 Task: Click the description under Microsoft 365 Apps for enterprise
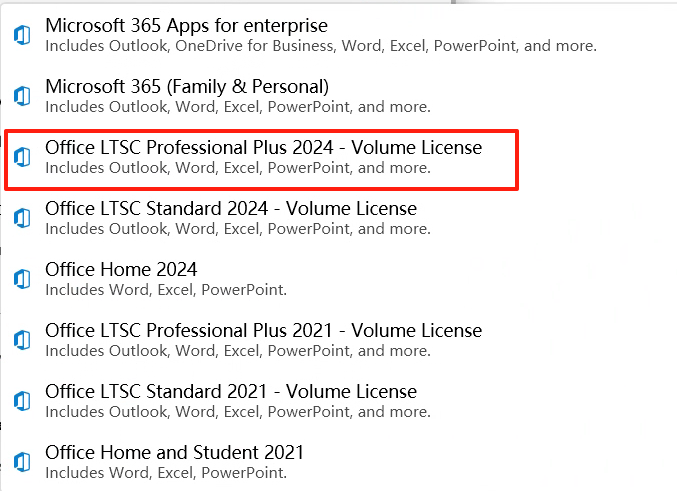(x=320, y=46)
